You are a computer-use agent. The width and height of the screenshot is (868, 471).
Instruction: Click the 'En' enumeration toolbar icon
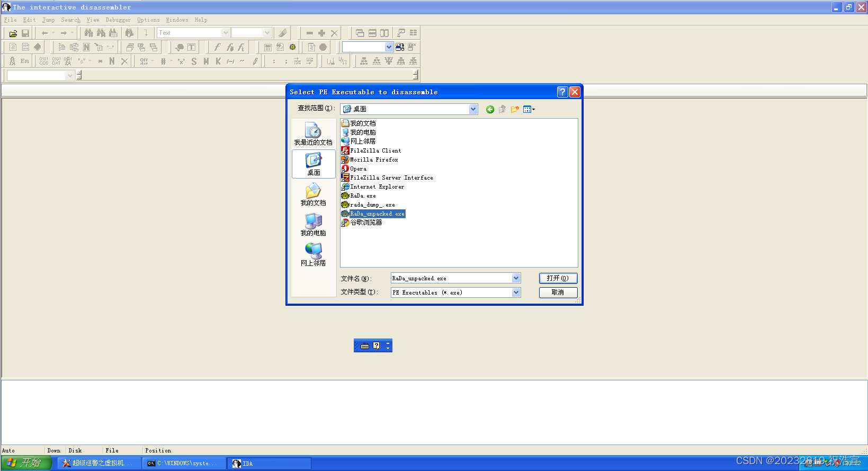(x=25, y=61)
